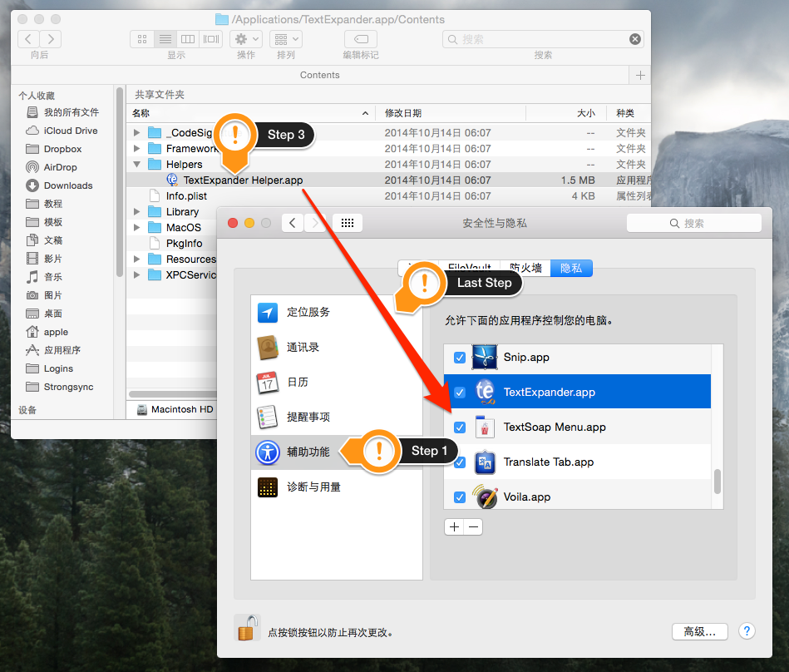Open 图片 pictures in sidebar

click(x=53, y=295)
